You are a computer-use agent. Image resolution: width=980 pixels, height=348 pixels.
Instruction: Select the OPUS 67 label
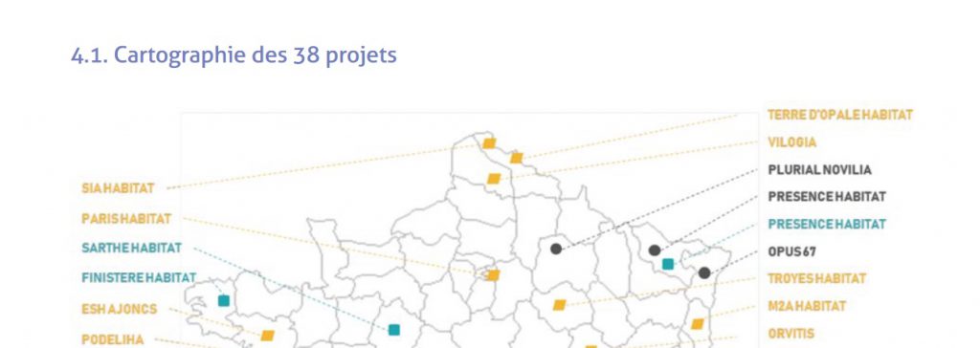(791, 251)
